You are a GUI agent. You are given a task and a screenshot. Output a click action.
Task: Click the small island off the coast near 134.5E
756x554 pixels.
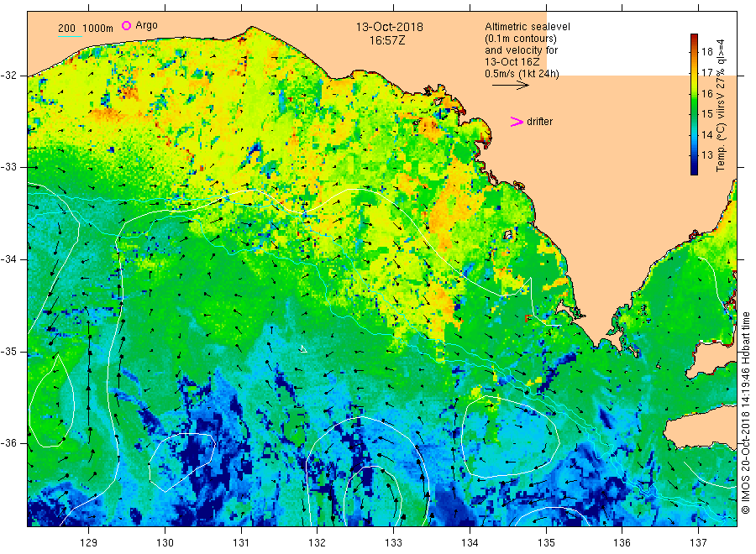[507, 235]
